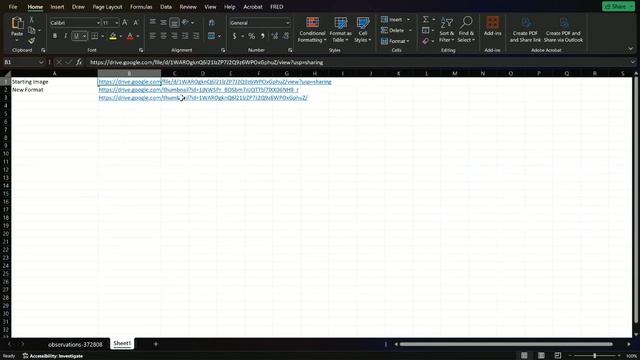Apply the fill color bucket
Viewport: 640px width, 360px height.
click(113, 36)
